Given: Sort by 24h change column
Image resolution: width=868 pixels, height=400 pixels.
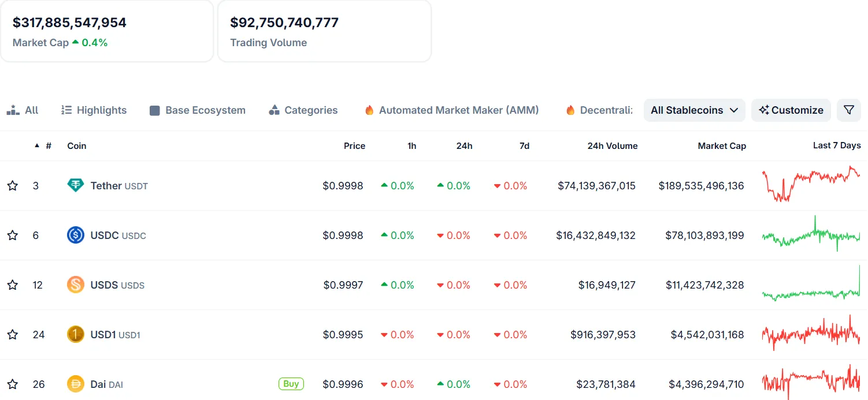Looking at the screenshot, I should coord(464,146).
